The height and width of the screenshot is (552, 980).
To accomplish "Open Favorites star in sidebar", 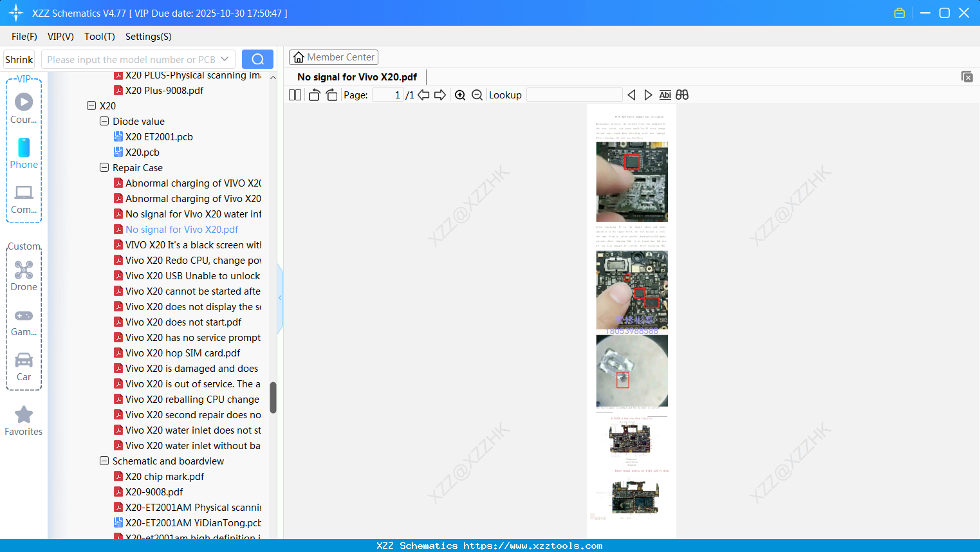I will point(24,421).
